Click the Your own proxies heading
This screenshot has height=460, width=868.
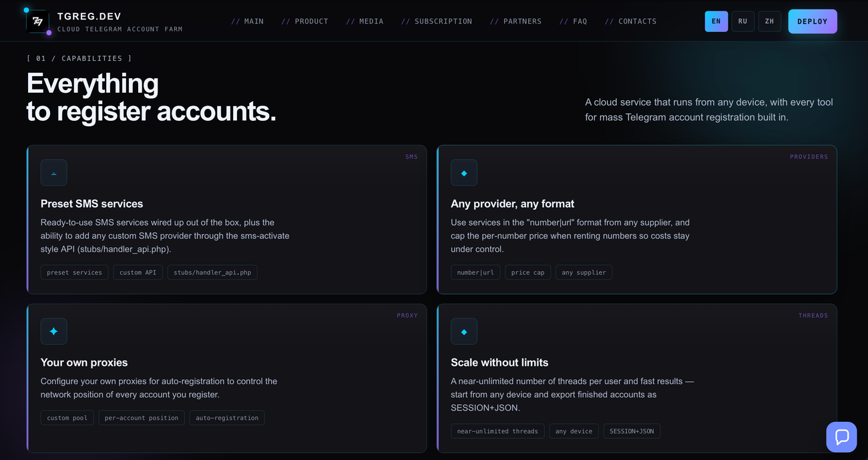pos(84,363)
